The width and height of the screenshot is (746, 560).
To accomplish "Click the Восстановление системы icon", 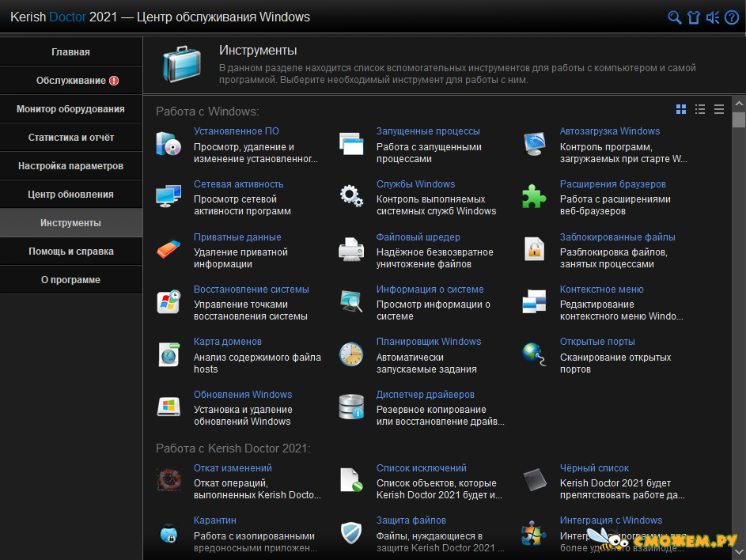I will [x=169, y=301].
